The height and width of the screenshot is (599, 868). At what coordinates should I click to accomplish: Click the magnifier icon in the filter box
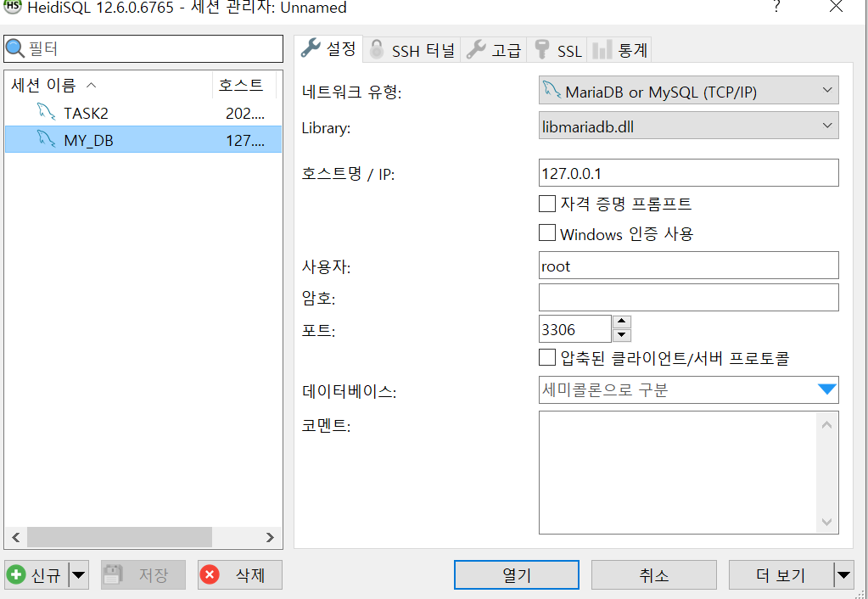pyautogui.click(x=15, y=48)
